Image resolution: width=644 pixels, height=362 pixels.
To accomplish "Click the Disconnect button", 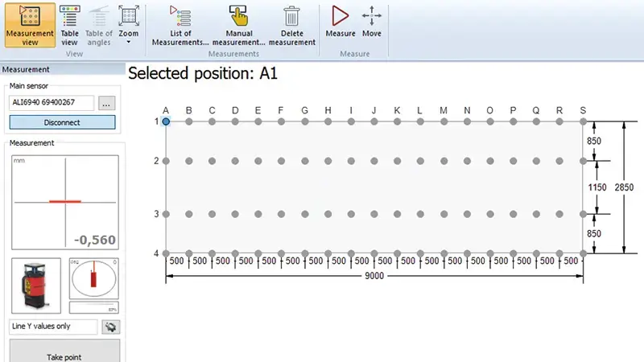I will (x=62, y=123).
